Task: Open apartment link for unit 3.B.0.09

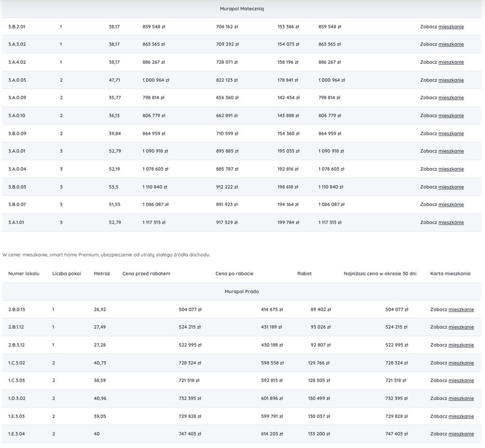Action: pos(451,134)
